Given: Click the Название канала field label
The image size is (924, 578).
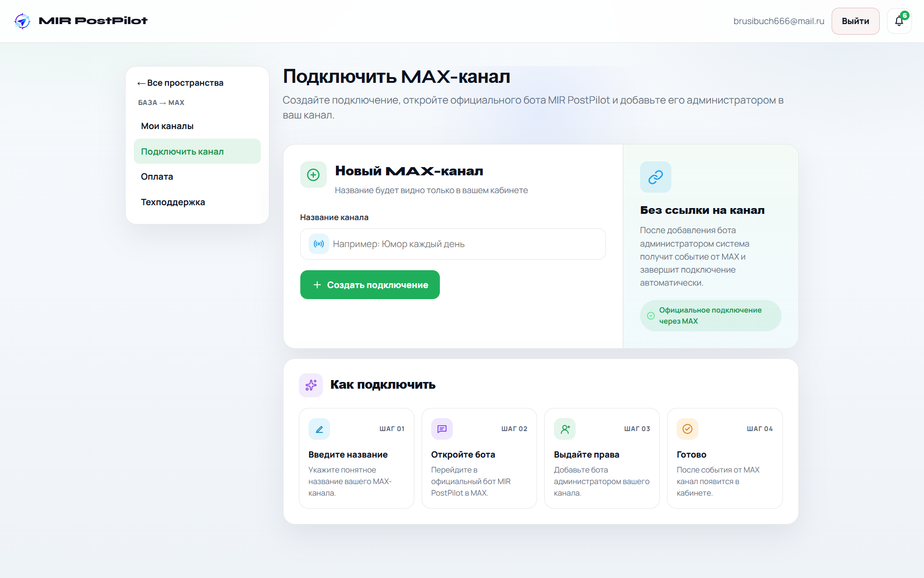Looking at the screenshot, I should point(334,217).
